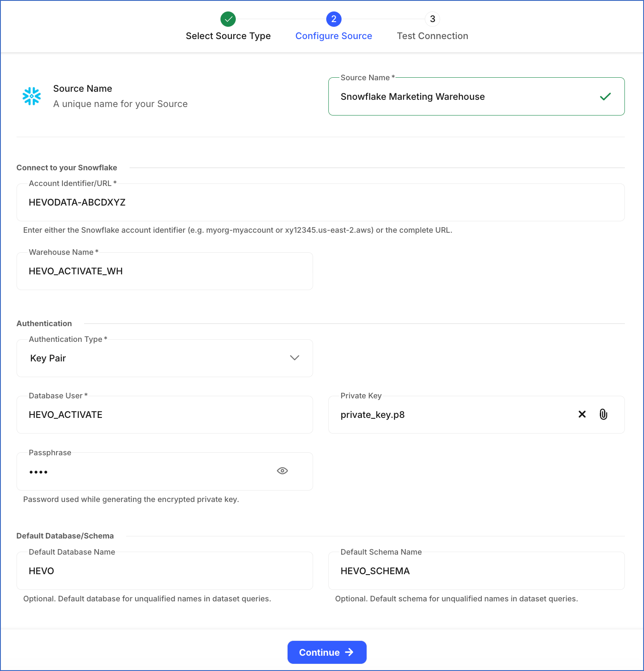Attach a private key file via paperclip

[603, 414]
